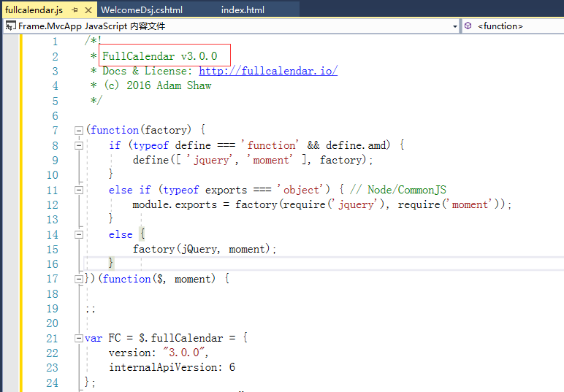The height and width of the screenshot is (392, 564).
Task: Click '(c) 2016 Adam Shaw' comment text
Action: pyautogui.click(x=158, y=85)
